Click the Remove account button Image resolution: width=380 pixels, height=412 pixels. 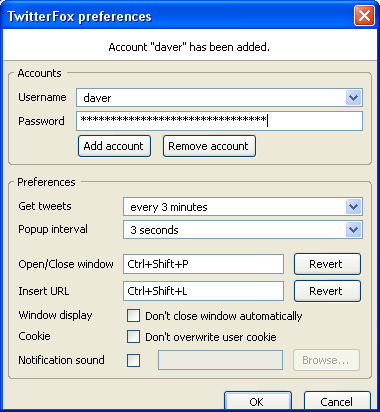click(209, 146)
